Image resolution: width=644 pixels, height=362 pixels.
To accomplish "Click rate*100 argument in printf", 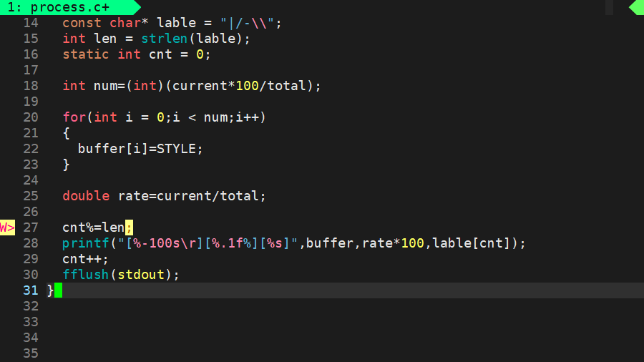I will (393, 243).
